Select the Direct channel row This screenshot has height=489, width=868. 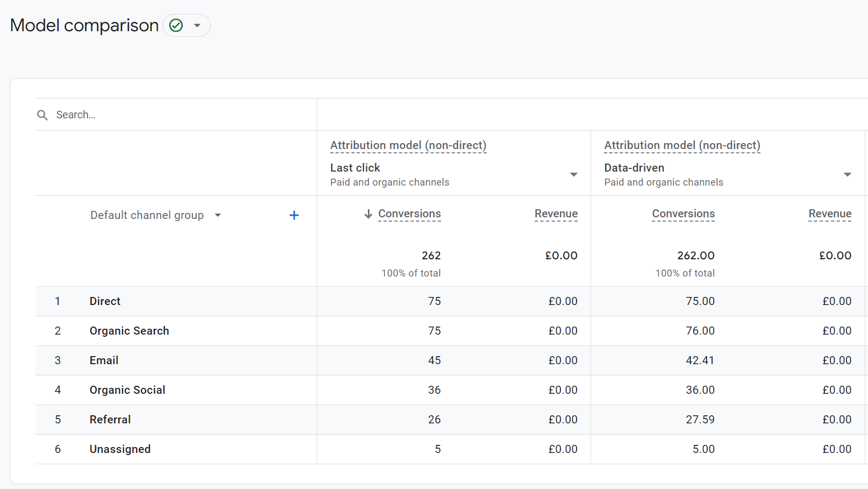coord(451,301)
